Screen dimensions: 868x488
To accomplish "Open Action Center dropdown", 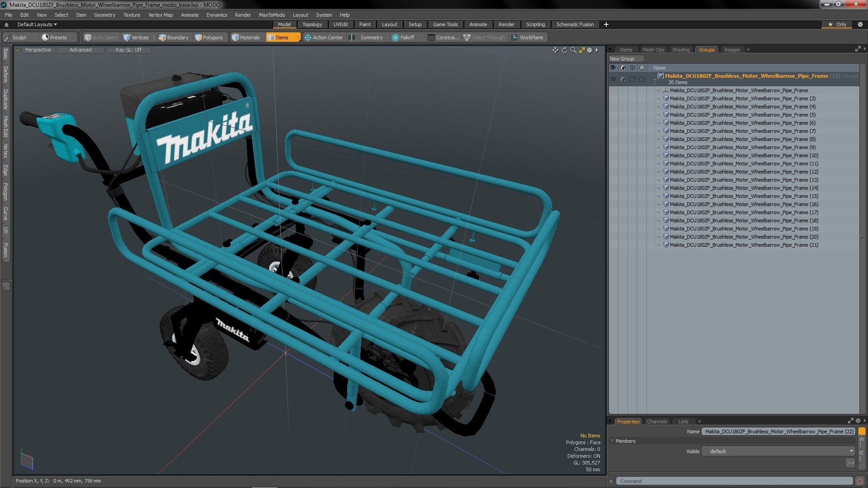I will (x=324, y=38).
